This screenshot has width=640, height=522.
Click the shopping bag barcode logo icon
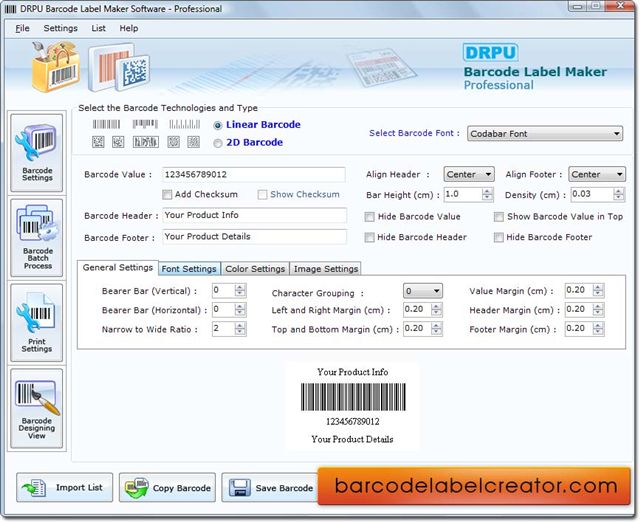[55, 66]
